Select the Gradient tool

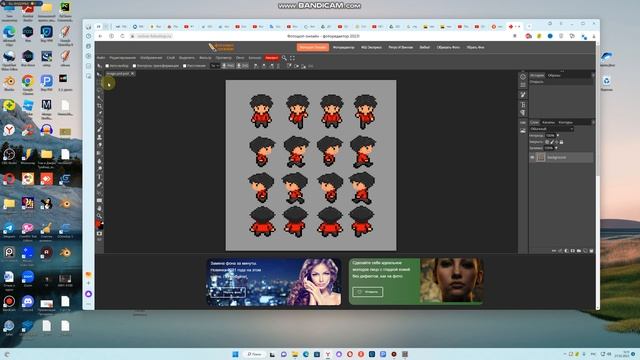pyautogui.click(x=99, y=153)
